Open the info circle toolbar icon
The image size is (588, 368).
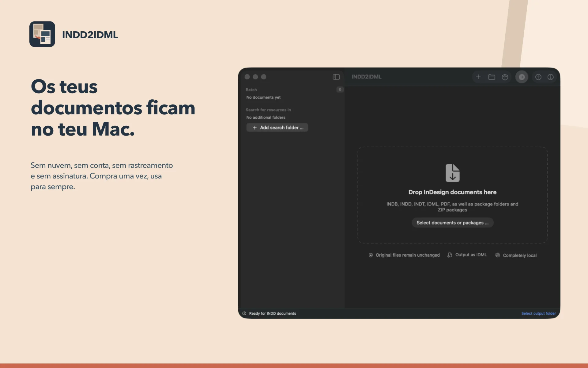[550, 77]
